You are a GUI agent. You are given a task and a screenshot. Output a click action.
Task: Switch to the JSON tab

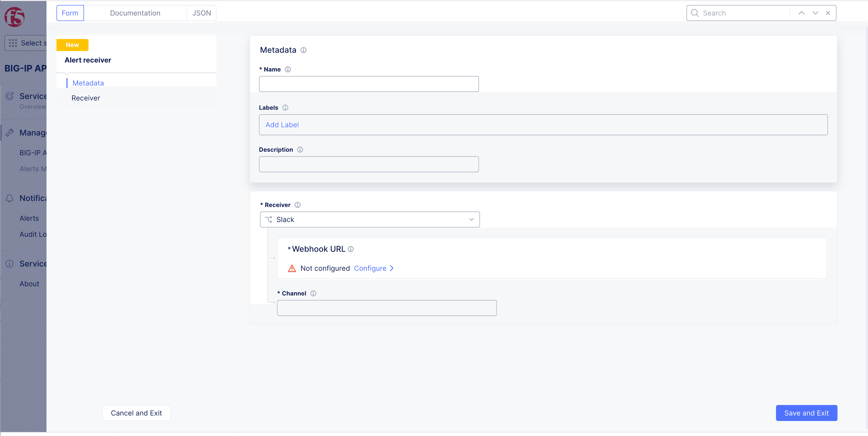point(201,13)
